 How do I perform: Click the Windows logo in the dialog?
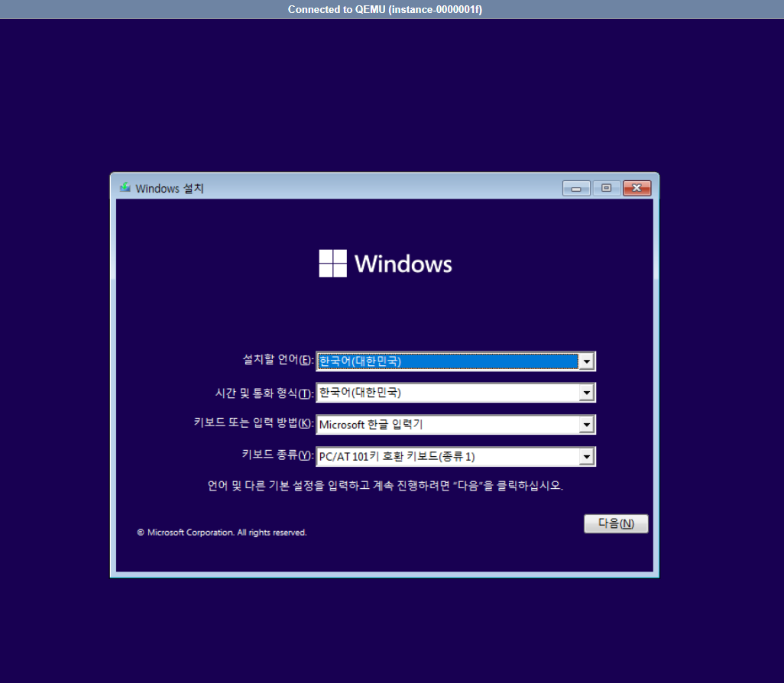(x=332, y=264)
